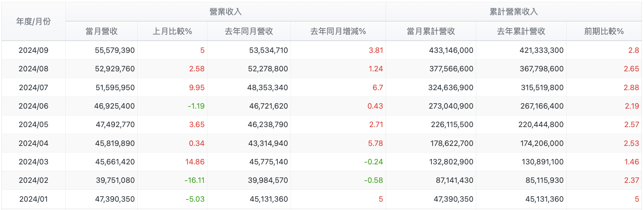Click the 營業收入 group header
Viewport: 644px width, 210px height.
(x=226, y=12)
